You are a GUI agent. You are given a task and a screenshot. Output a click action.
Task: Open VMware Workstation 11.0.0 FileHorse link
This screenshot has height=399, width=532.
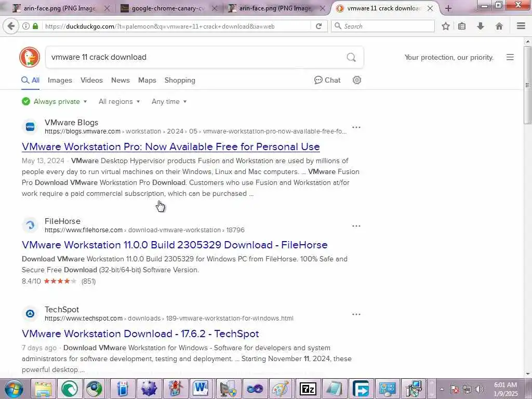point(175,245)
